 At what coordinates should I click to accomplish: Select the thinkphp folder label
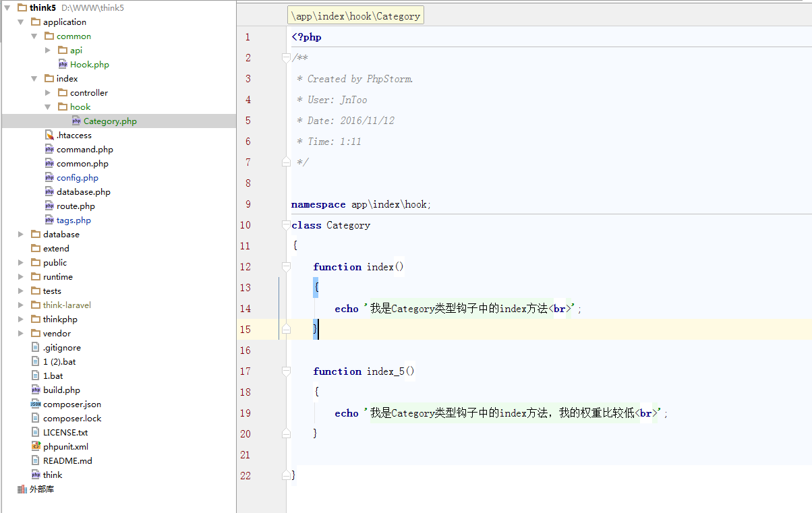pyautogui.click(x=60, y=319)
